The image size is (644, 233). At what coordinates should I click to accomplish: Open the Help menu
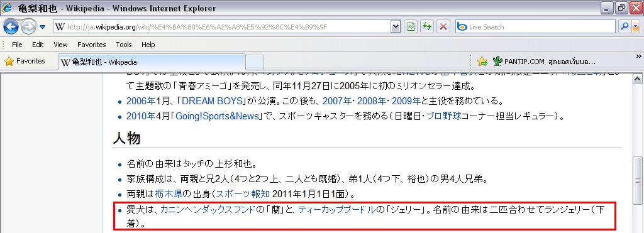point(148,45)
